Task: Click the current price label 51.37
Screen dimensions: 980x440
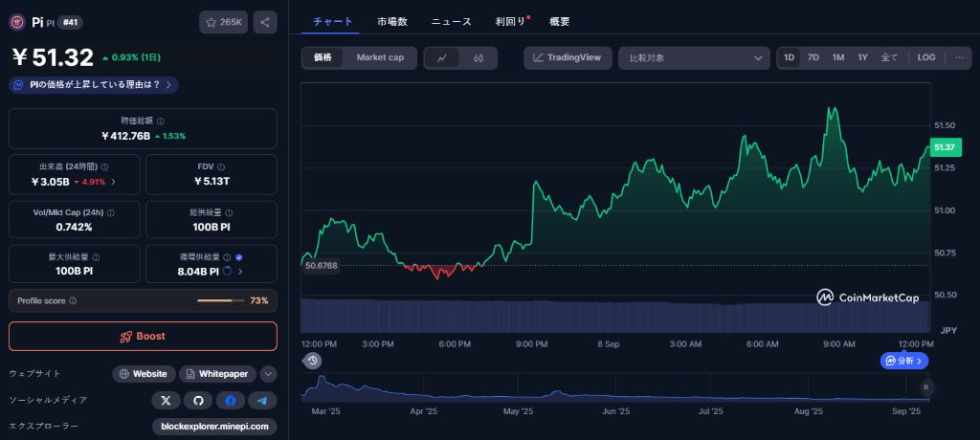Action: pos(944,147)
